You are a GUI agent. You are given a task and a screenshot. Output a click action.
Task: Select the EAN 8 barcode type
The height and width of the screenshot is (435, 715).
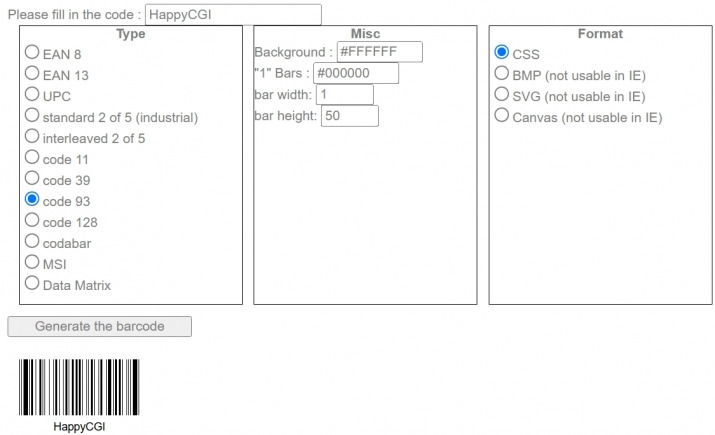32,52
